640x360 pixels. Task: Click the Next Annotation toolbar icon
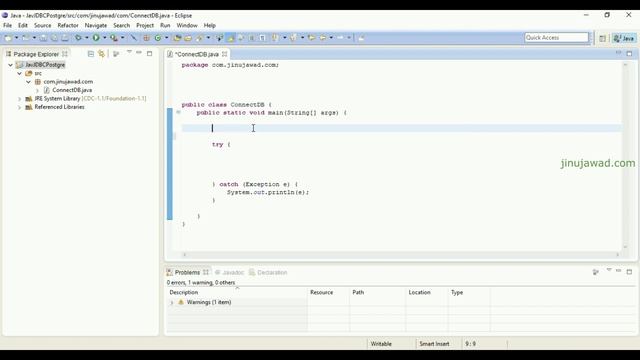click(x=276, y=38)
